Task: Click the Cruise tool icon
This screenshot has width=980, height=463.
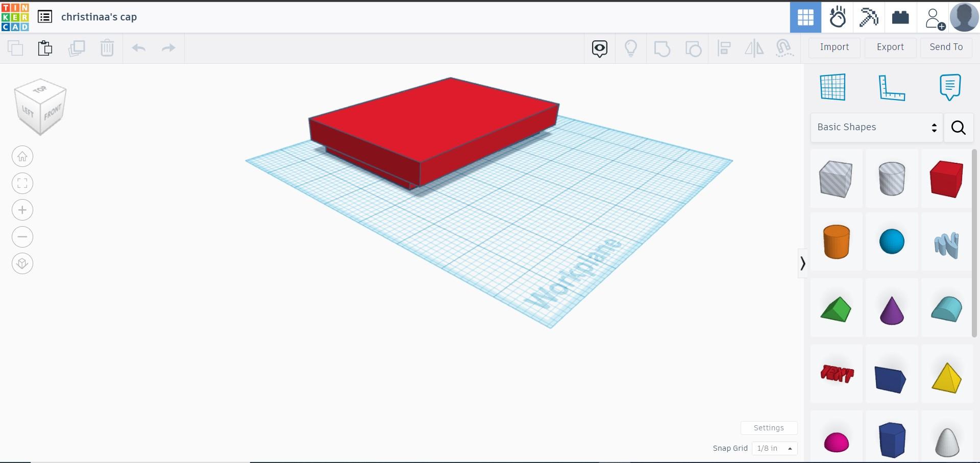Action: tap(785, 48)
